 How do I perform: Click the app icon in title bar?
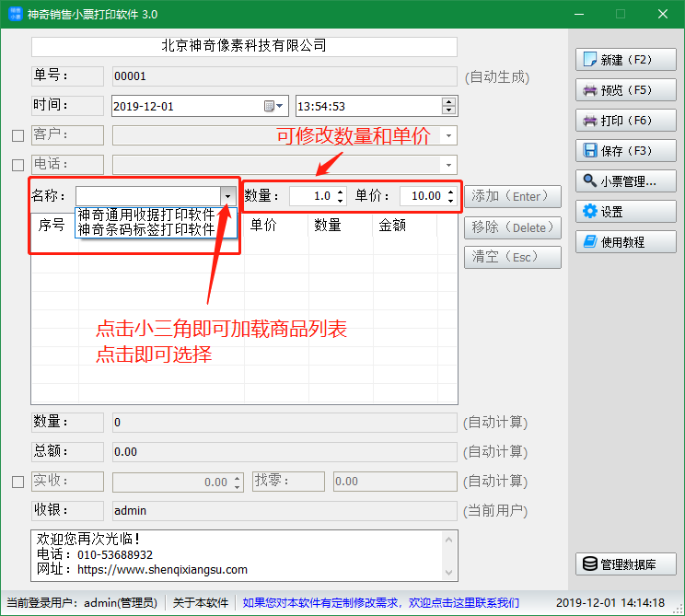[x=16, y=14]
